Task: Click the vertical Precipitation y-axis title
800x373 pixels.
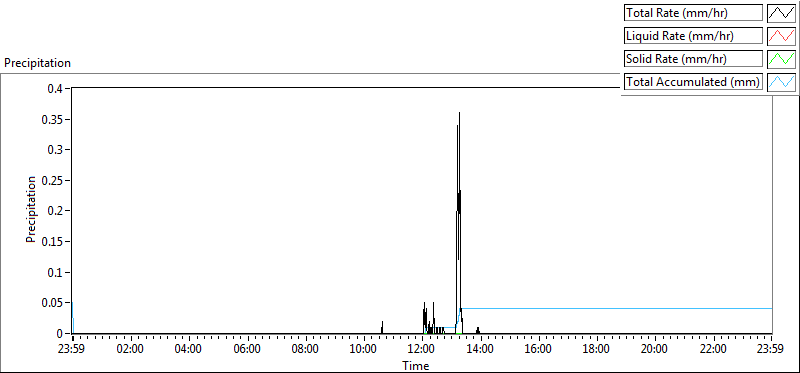Action: (x=31, y=209)
